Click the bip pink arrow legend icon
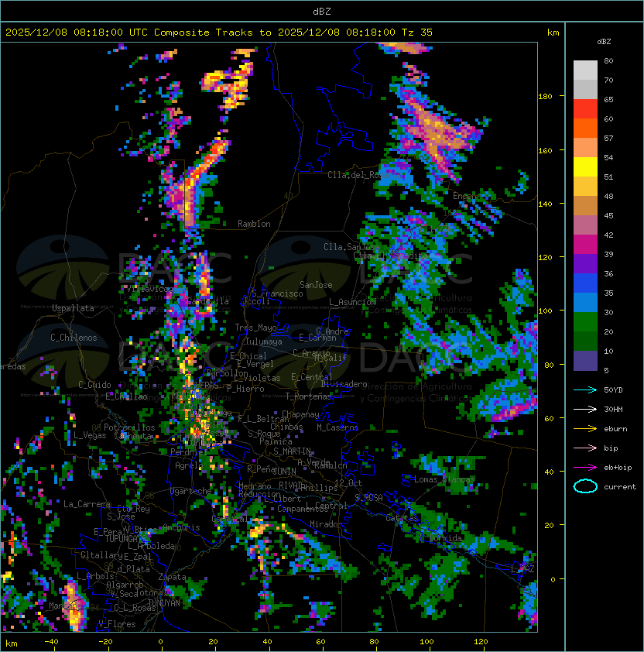 (585, 448)
